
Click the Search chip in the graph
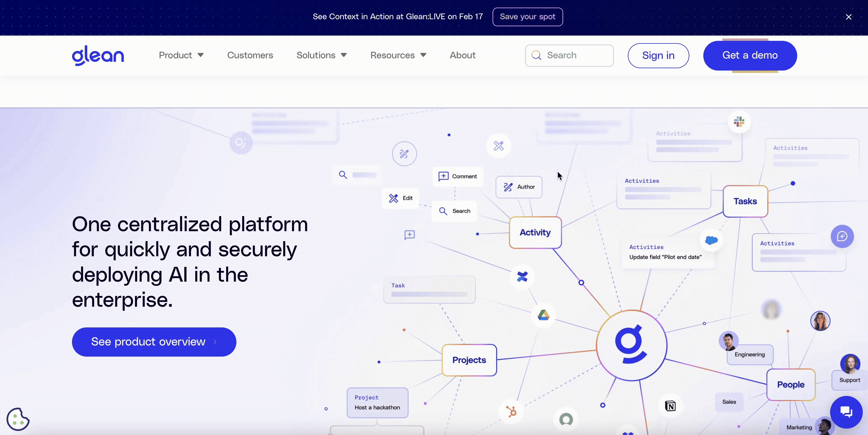(455, 211)
